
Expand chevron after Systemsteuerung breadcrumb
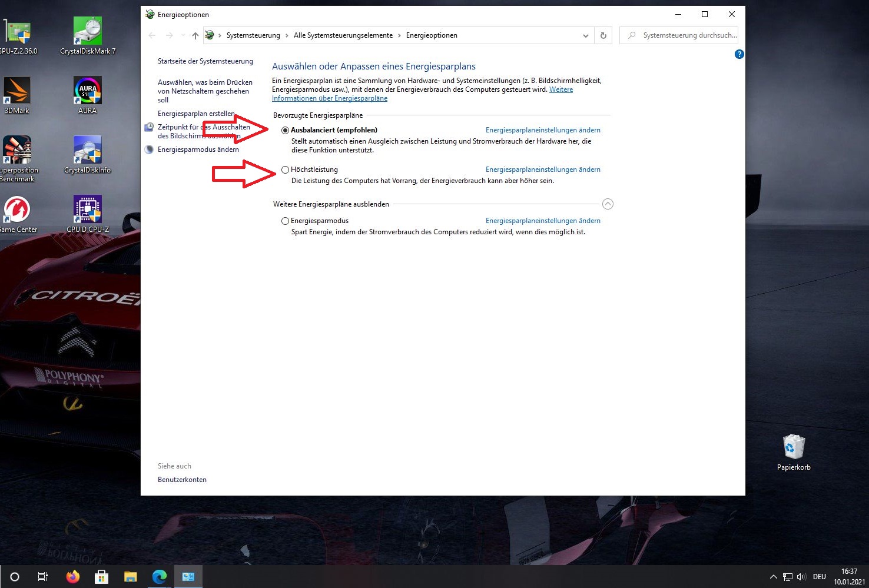click(287, 35)
